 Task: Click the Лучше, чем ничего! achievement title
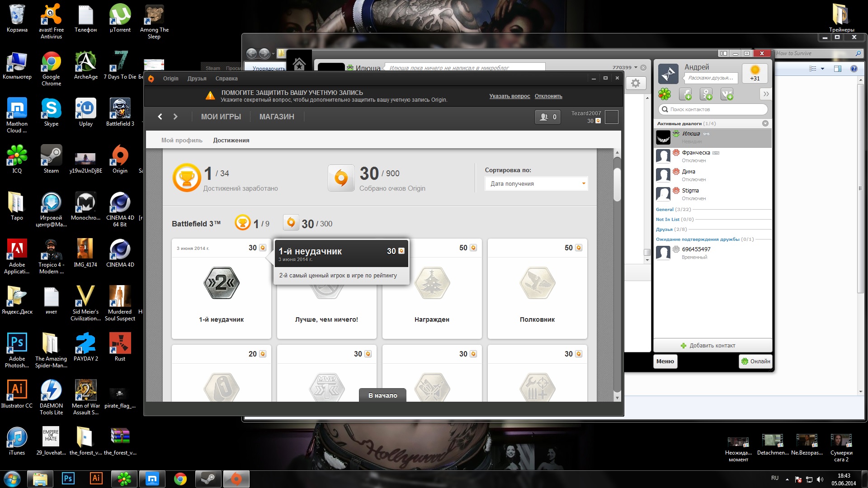tap(326, 319)
